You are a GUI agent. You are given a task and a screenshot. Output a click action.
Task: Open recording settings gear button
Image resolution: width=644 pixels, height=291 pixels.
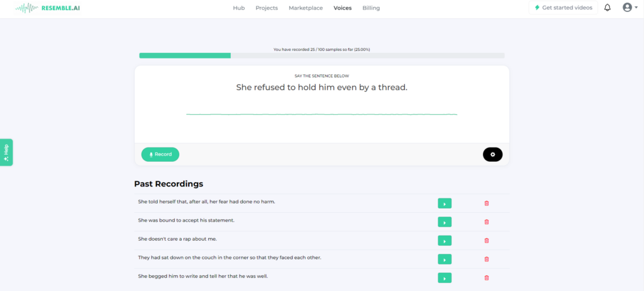pyautogui.click(x=492, y=154)
